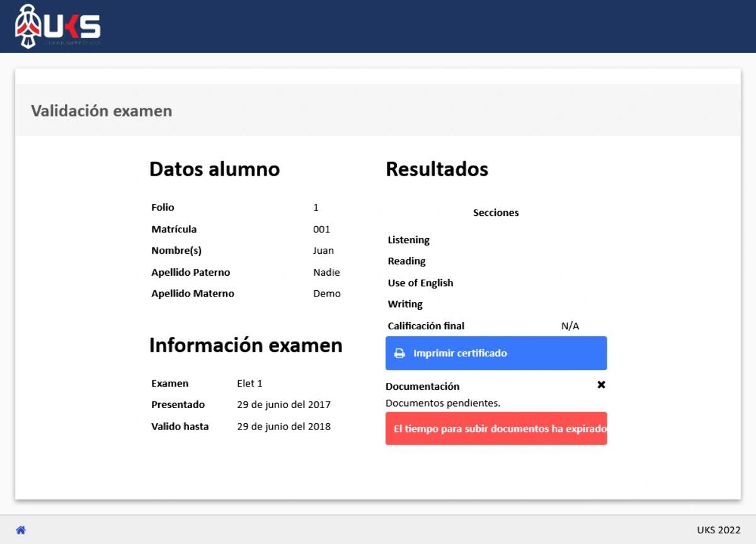Select the Documentos pendientes. text
Image resolution: width=756 pixels, height=544 pixels.
(443, 403)
